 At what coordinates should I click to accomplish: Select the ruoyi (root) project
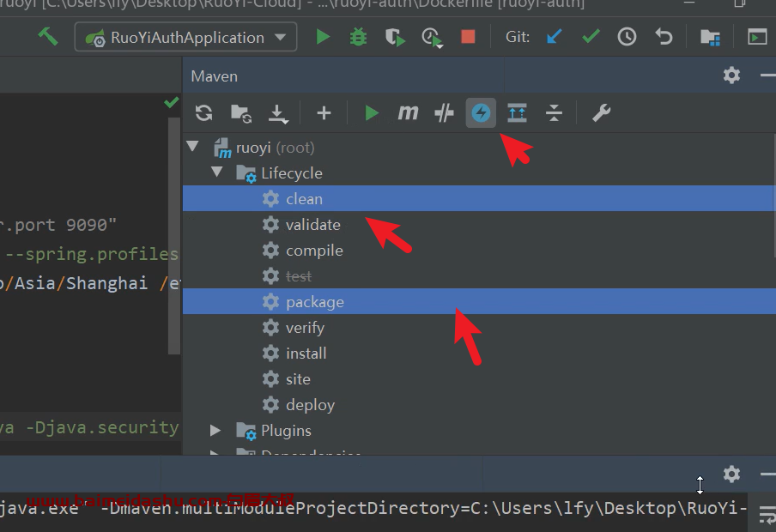pos(276,148)
